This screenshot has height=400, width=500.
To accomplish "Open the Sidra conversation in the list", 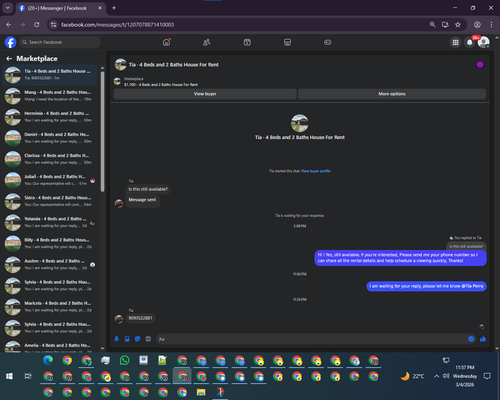I will tap(50, 201).
